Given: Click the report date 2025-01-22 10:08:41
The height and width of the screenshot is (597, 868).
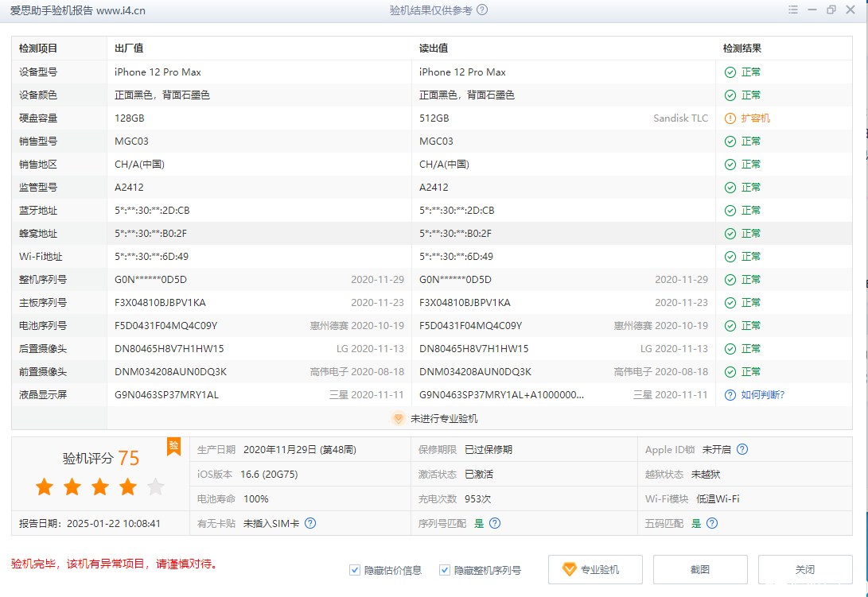Looking at the screenshot, I should point(114,523).
